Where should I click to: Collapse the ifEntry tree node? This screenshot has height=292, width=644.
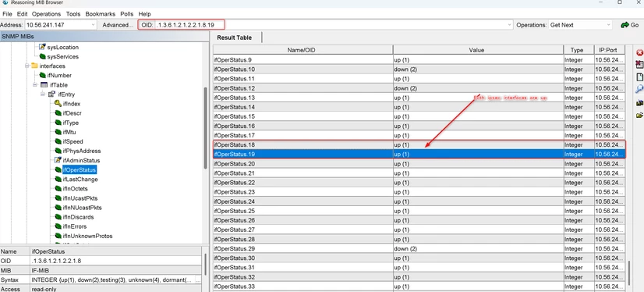click(x=43, y=94)
